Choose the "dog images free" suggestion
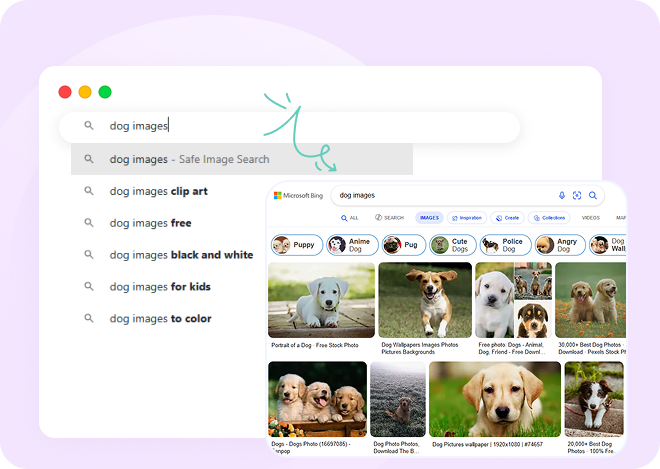The image size is (660, 469). point(150,223)
